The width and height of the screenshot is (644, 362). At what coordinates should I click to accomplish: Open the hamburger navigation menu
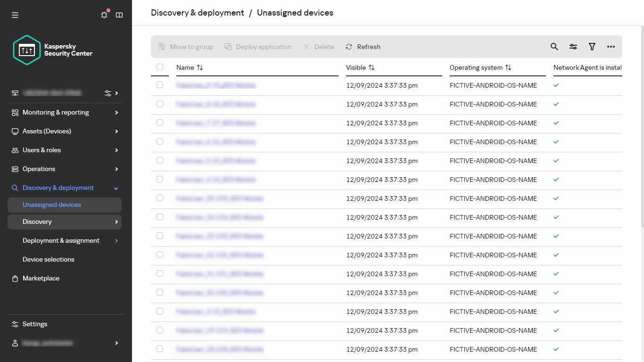15,15
